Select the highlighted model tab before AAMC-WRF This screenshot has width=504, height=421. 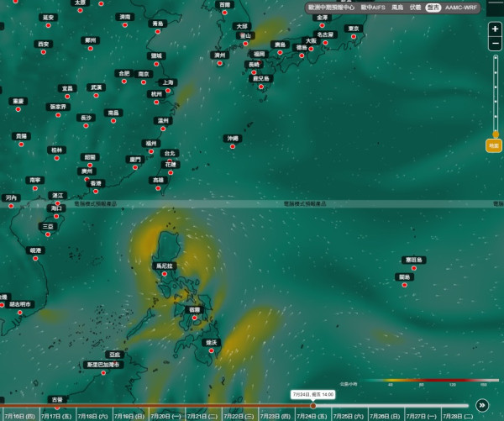(433, 8)
